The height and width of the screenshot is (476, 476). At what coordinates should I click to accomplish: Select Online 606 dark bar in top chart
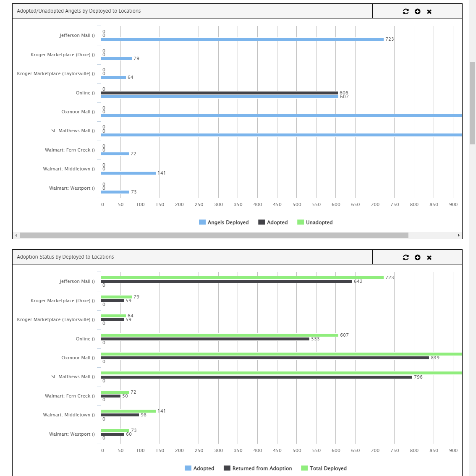(219, 93)
